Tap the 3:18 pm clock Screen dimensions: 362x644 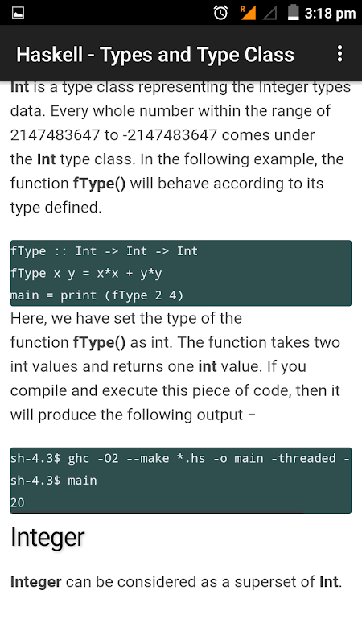point(330,14)
